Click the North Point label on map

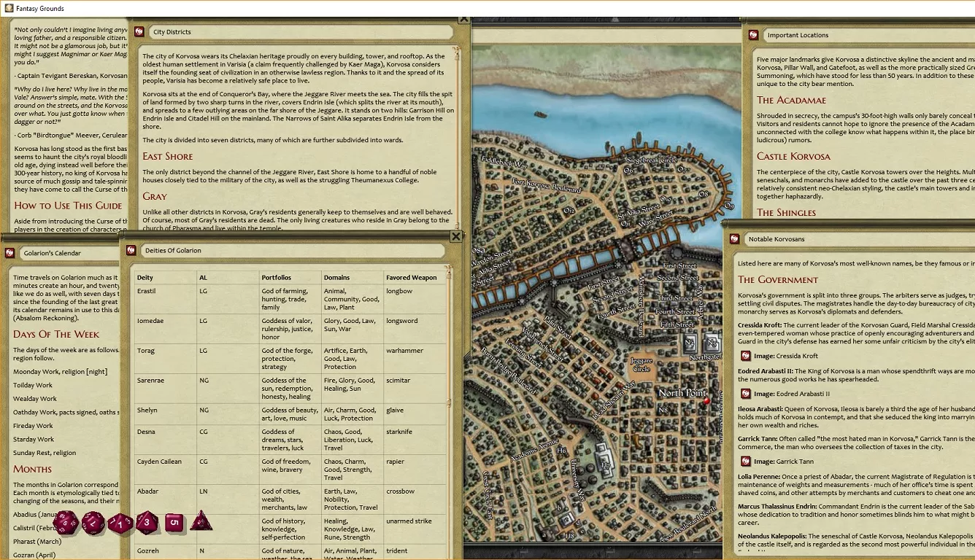[x=682, y=393]
